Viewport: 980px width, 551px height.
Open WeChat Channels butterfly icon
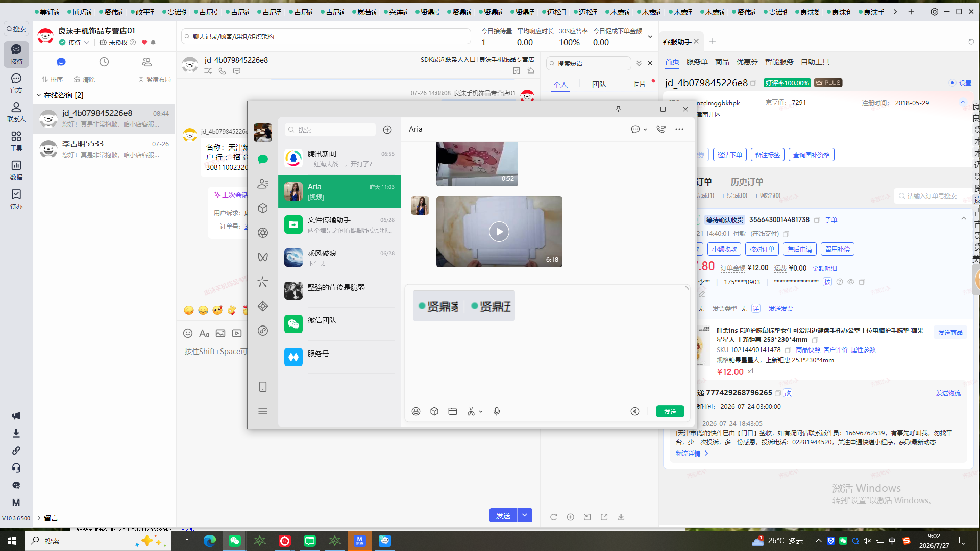click(263, 257)
